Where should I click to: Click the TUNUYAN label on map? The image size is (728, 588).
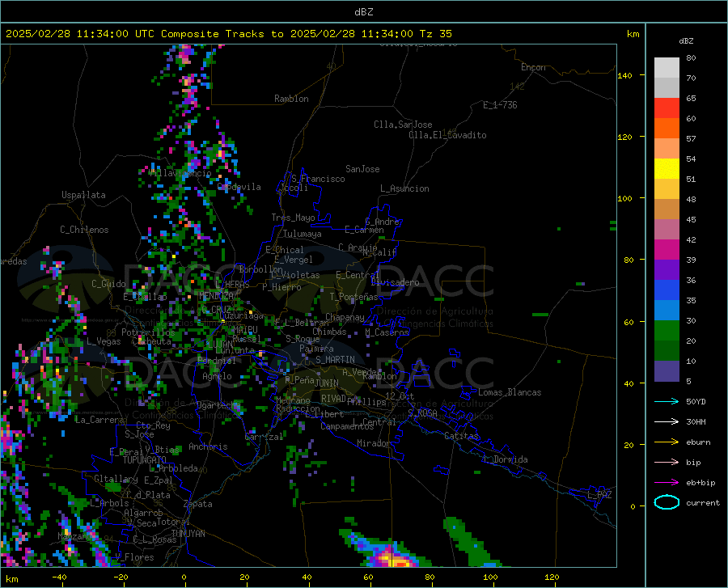coord(188,534)
